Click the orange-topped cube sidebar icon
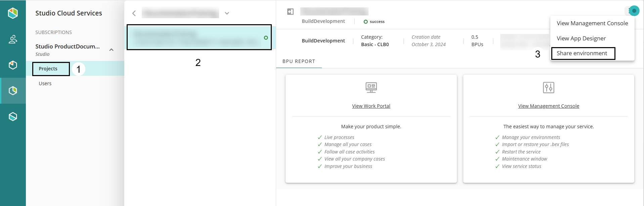This screenshot has width=644, height=206. 13,65
